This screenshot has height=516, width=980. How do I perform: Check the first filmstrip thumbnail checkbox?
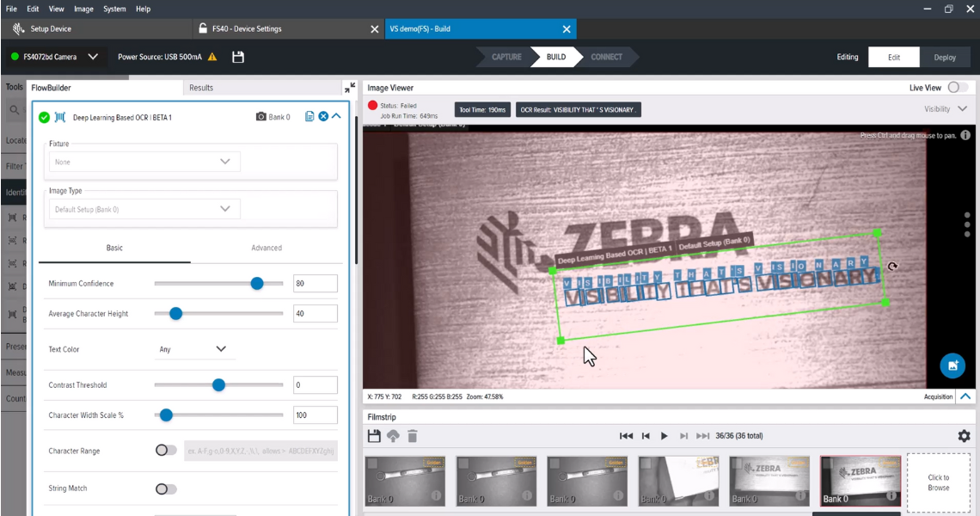pyautogui.click(x=372, y=464)
